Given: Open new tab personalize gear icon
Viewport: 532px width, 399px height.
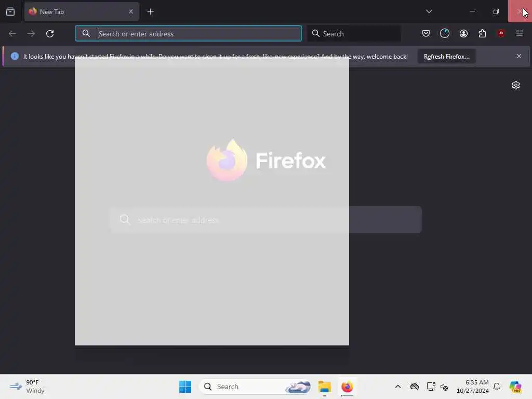Looking at the screenshot, I should point(516,85).
